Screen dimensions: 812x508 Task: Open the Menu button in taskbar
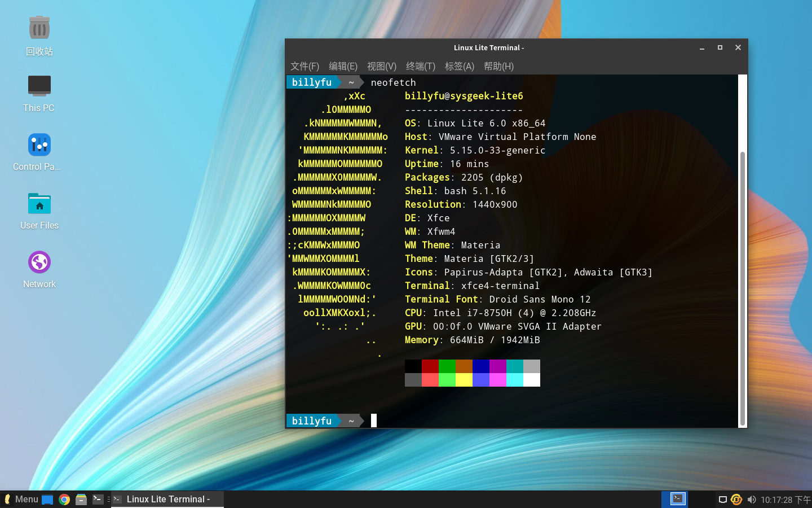(21, 500)
